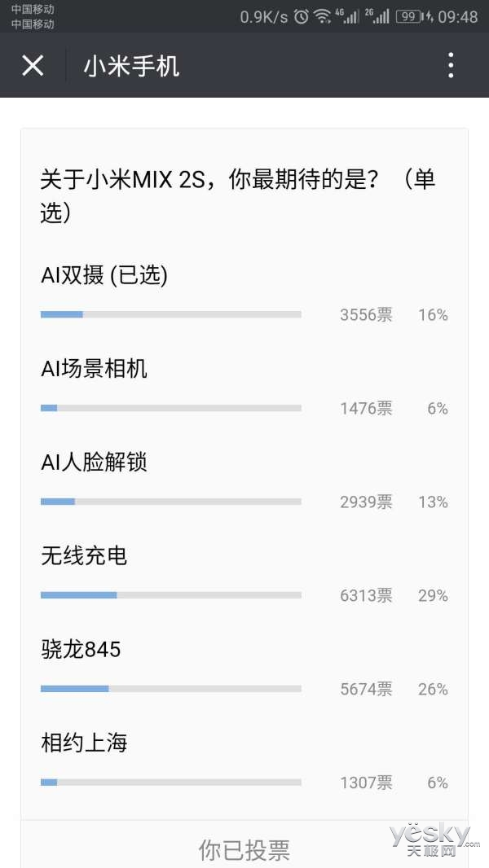Click the 你已投票 button
The height and width of the screenshot is (868, 489).
[x=244, y=849]
